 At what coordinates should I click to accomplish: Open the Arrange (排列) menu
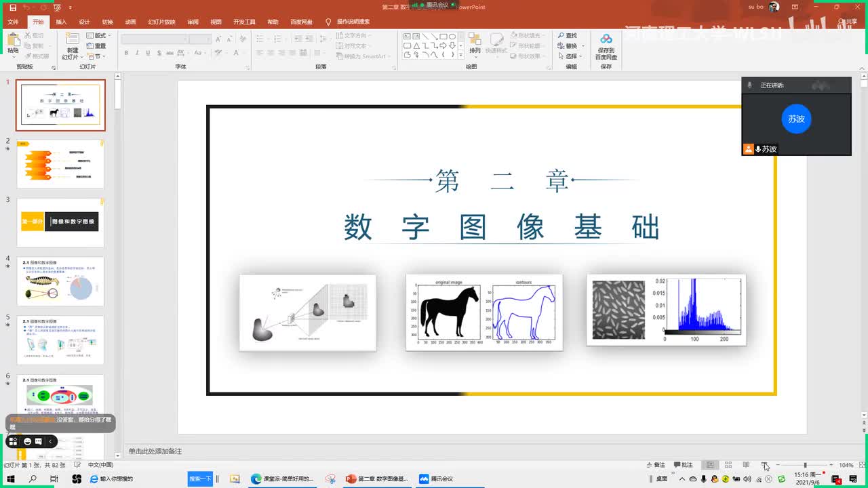(475, 45)
